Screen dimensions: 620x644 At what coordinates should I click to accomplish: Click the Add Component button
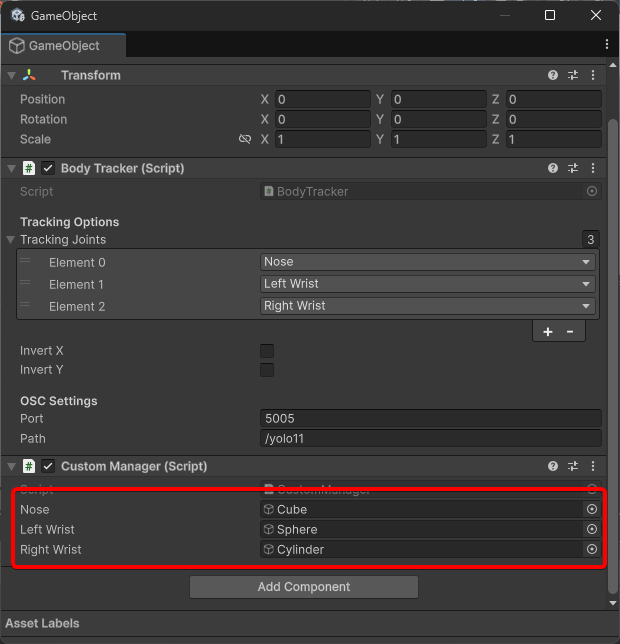(x=304, y=587)
